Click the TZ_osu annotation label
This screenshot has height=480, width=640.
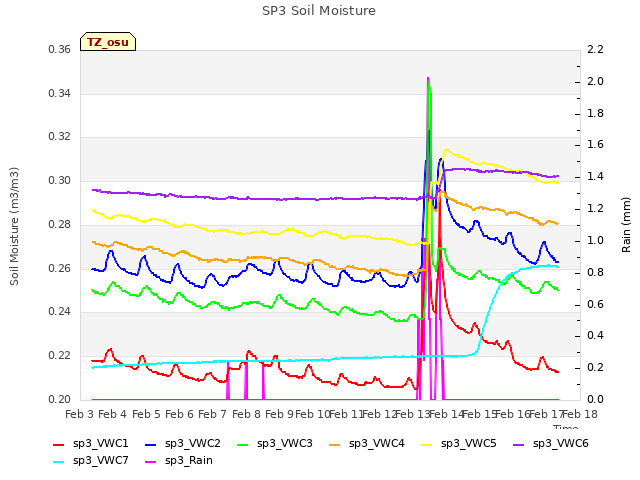tap(108, 42)
